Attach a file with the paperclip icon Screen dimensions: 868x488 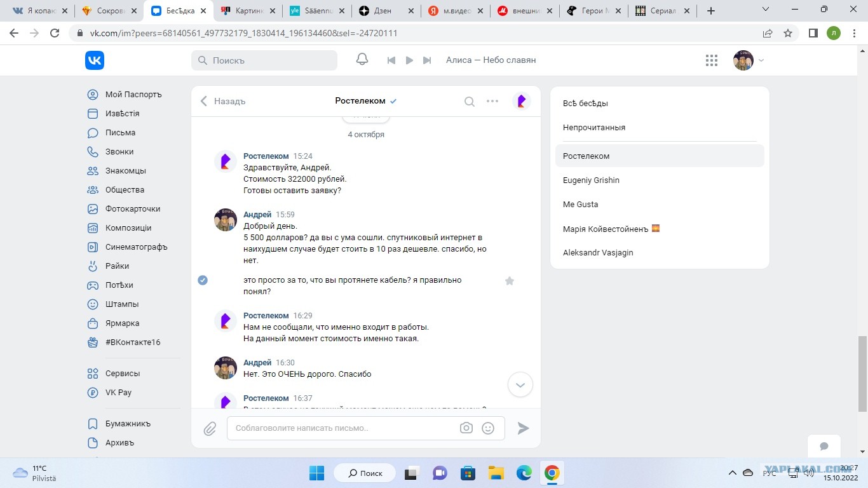click(x=210, y=429)
